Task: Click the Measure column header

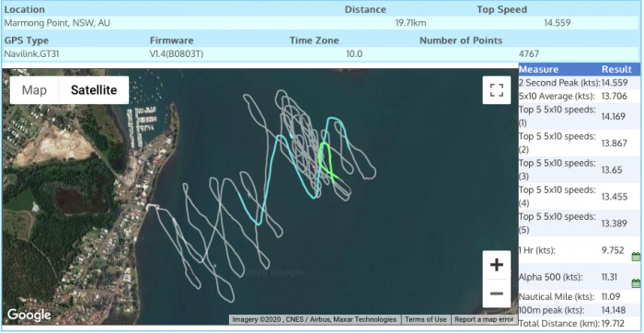Action: pyautogui.click(x=538, y=69)
